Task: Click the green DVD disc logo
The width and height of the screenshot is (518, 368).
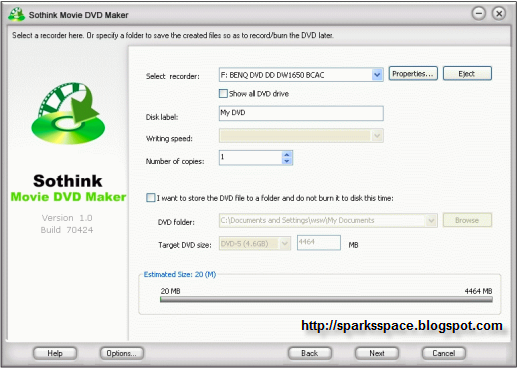Action: (x=68, y=113)
